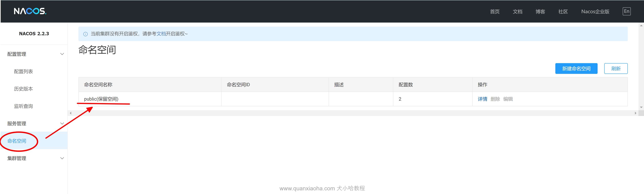The image size is (644, 194).
Task: Collapse the 配置管理 menu chevron
Action: [62, 54]
